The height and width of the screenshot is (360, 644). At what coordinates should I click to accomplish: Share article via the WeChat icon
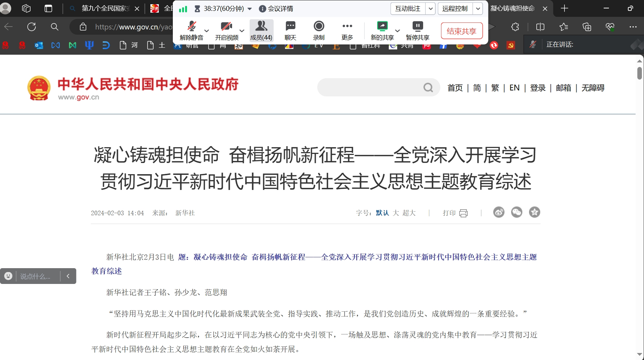[x=516, y=212]
